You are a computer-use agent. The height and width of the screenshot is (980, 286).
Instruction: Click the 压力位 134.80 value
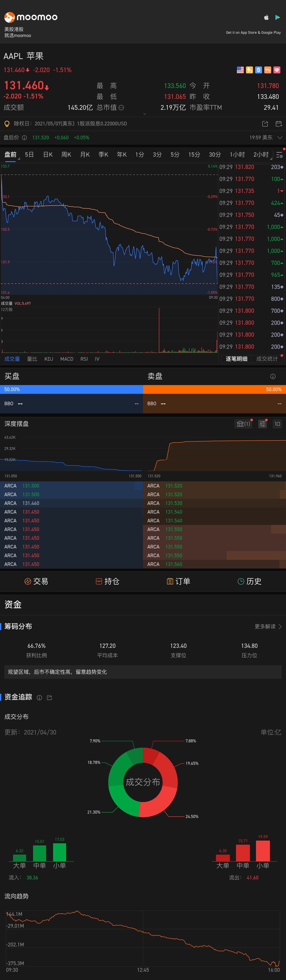(249, 646)
